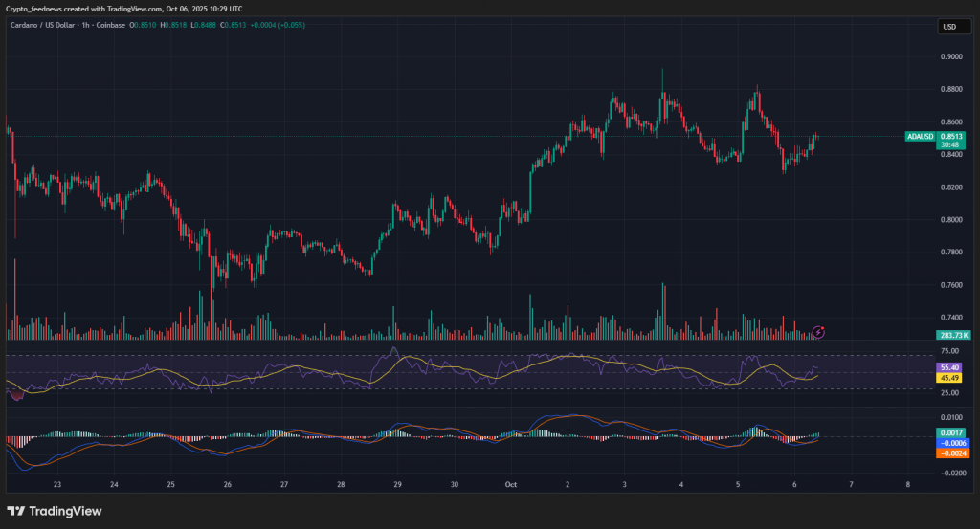Click the closing price C0.8513 value
This screenshot has width=980, height=529.
coord(233,25)
